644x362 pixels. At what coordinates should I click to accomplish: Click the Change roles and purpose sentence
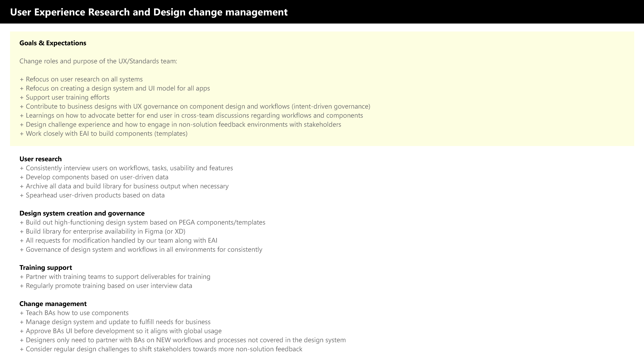click(98, 61)
